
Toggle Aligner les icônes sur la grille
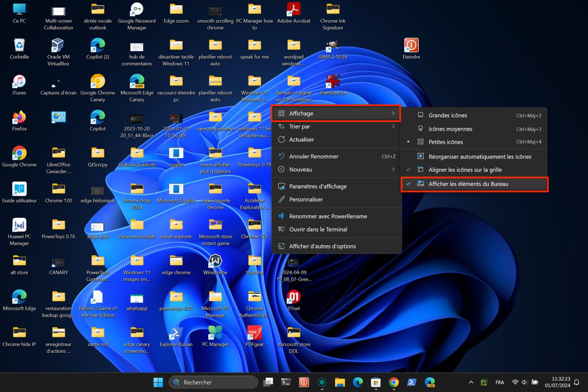tap(465, 170)
